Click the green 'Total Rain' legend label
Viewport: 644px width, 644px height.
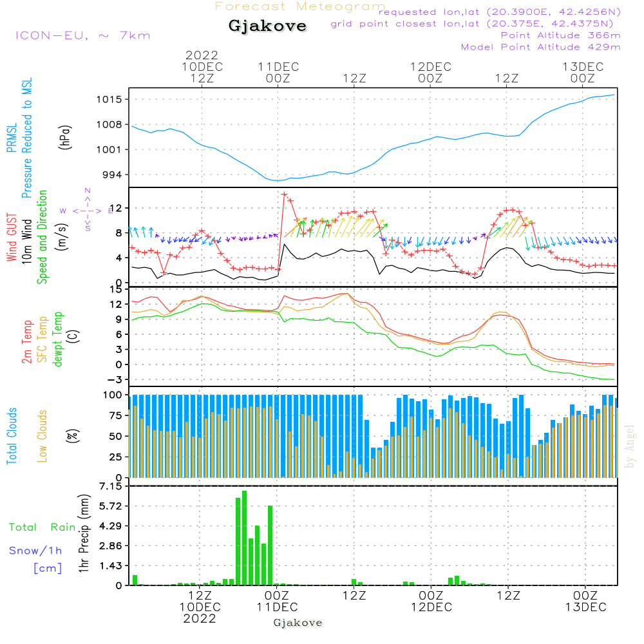(x=43, y=528)
